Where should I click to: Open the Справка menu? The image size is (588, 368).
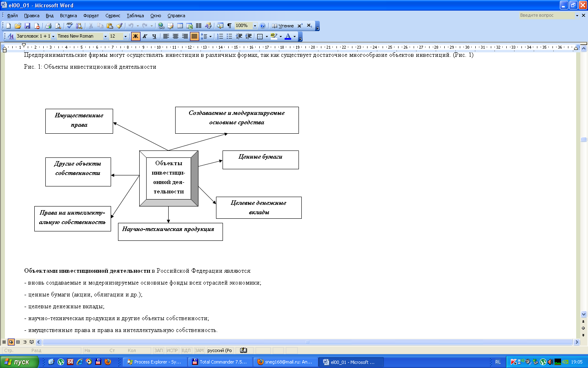(x=176, y=16)
